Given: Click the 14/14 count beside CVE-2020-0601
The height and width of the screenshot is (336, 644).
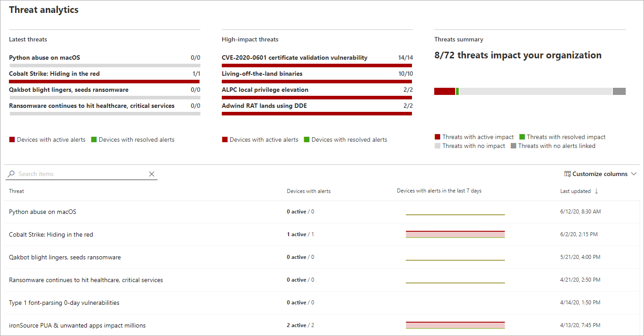Looking at the screenshot, I should [406, 57].
